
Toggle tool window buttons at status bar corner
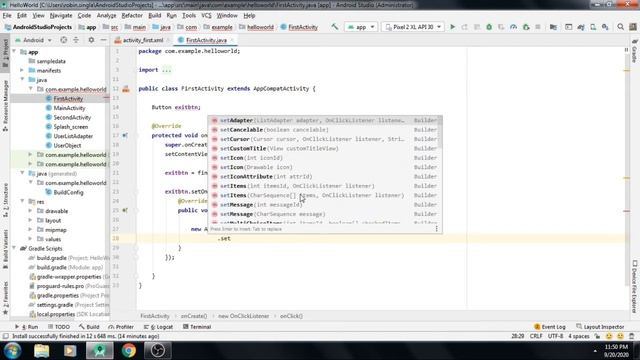(5, 336)
